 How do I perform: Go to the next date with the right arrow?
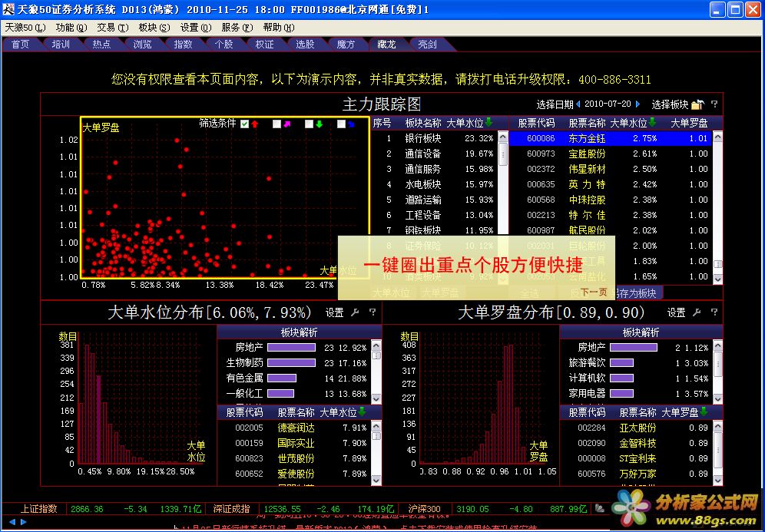pos(637,104)
